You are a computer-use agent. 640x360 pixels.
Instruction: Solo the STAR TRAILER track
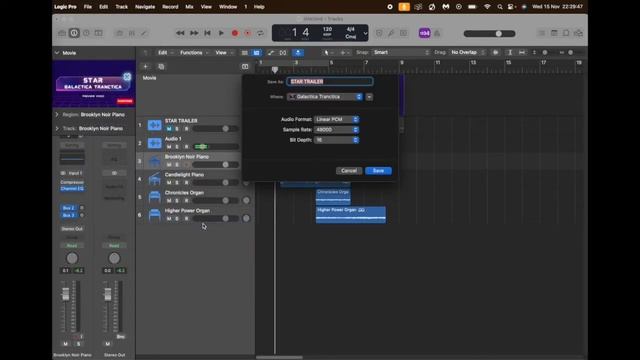177,129
